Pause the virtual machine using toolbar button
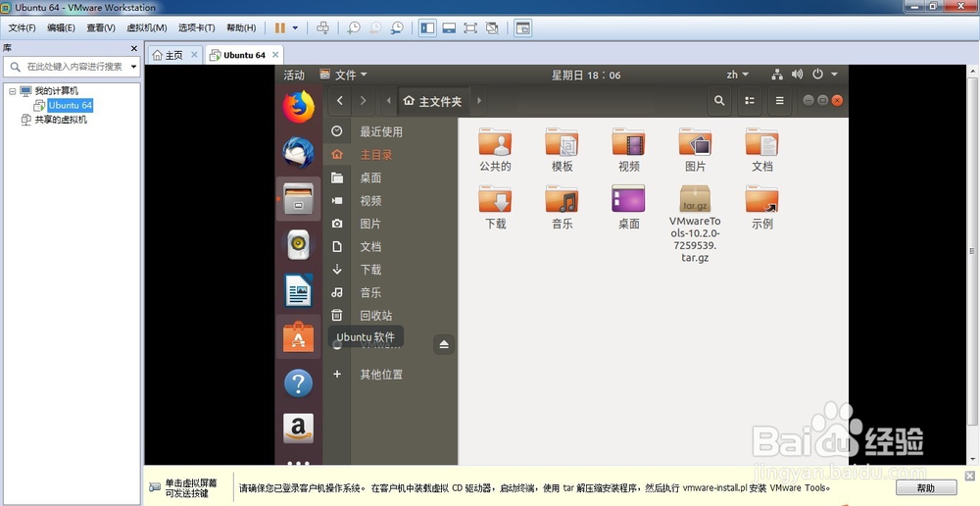Image resolution: width=980 pixels, height=506 pixels. [x=280, y=28]
